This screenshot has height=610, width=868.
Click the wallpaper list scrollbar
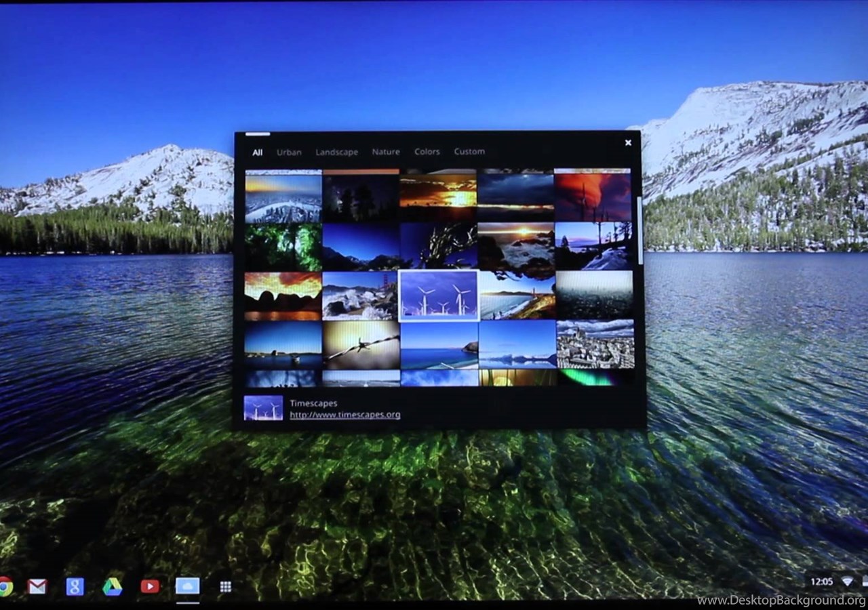[x=639, y=230]
